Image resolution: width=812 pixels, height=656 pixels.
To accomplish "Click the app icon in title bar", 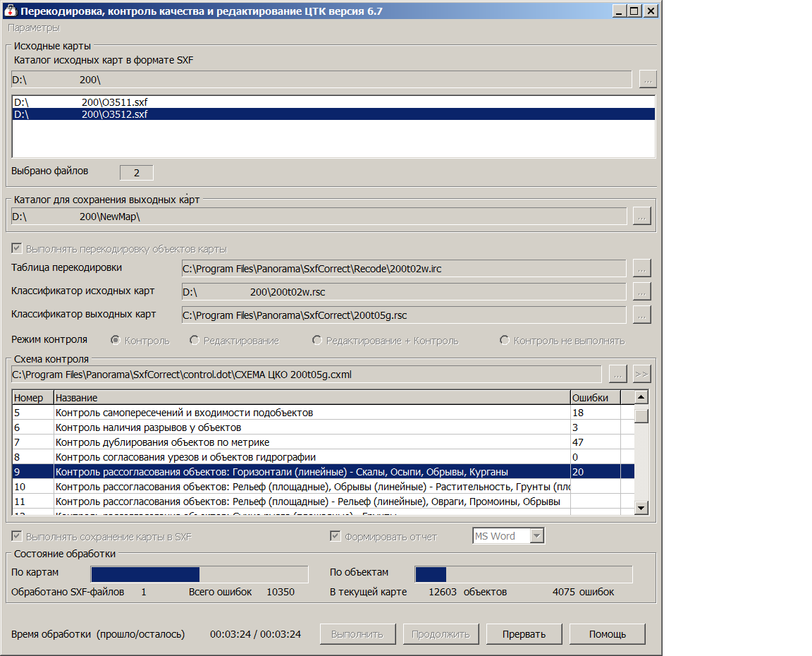I will 11,11.
